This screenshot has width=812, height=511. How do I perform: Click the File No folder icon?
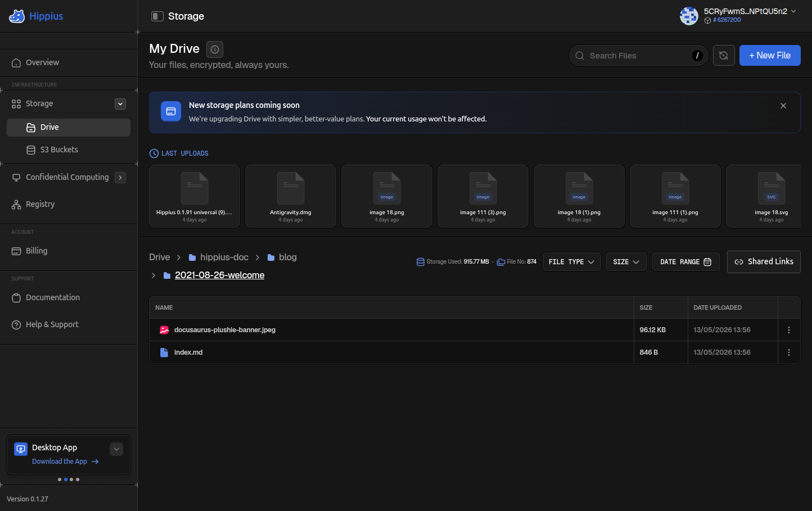click(501, 262)
